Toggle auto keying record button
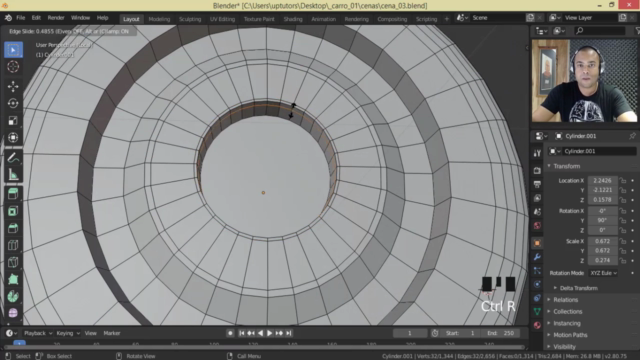Viewport: 640px width, 360px height. 230,333
